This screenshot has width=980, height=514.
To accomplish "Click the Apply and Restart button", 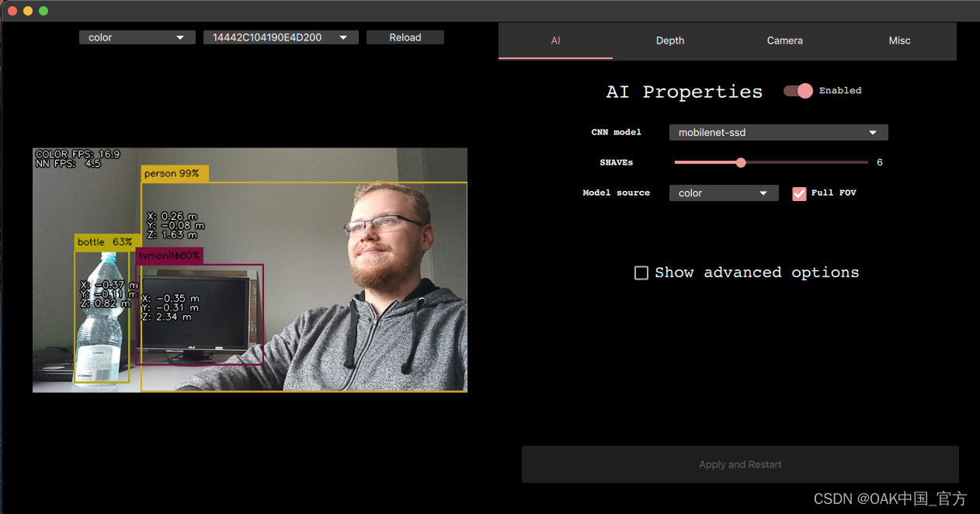I will [x=740, y=464].
